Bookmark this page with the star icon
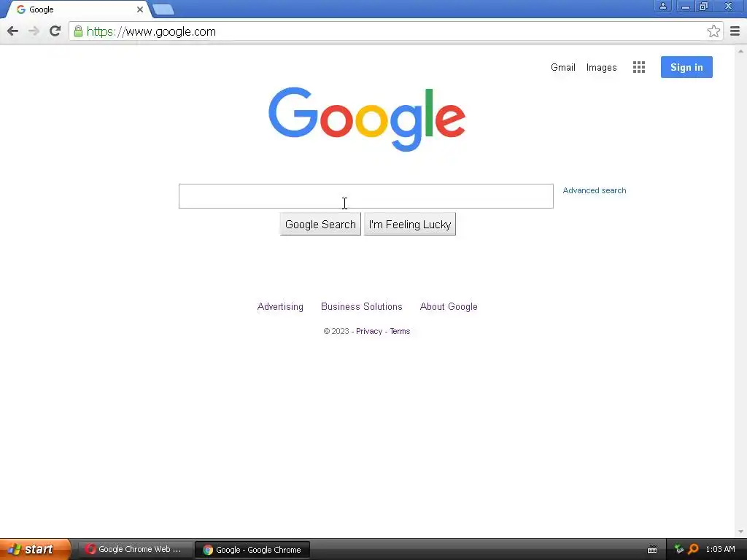This screenshot has height=560, width=747. pos(713,31)
